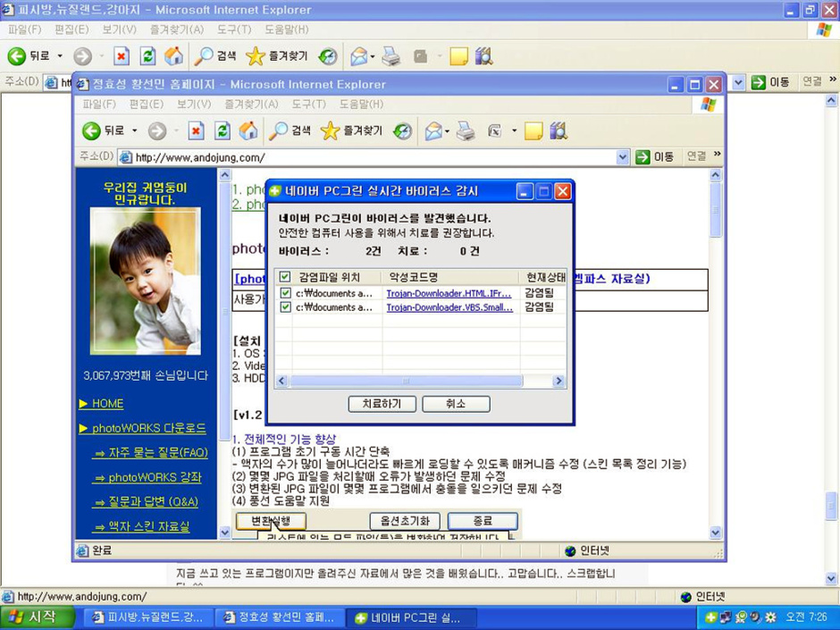The width and height of the screenshot is (840, 630).
Task: Go to the home page in the front andojung window
Action: pos(248,130)
